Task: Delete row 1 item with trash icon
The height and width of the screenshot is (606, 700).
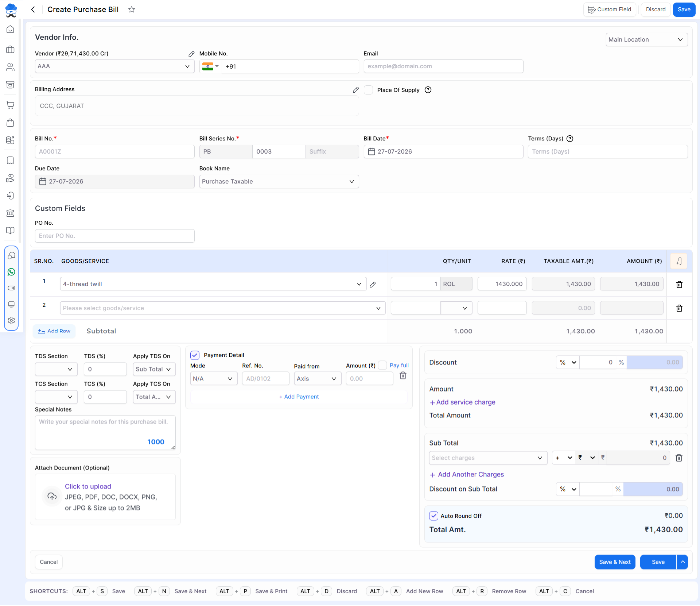Action: [679, 284]
